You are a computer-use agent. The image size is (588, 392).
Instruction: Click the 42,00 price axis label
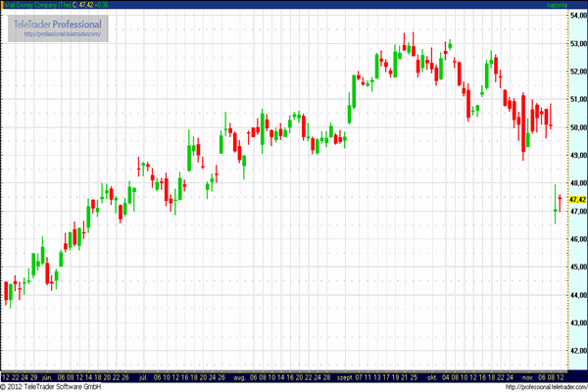click(x=578, y=351)
